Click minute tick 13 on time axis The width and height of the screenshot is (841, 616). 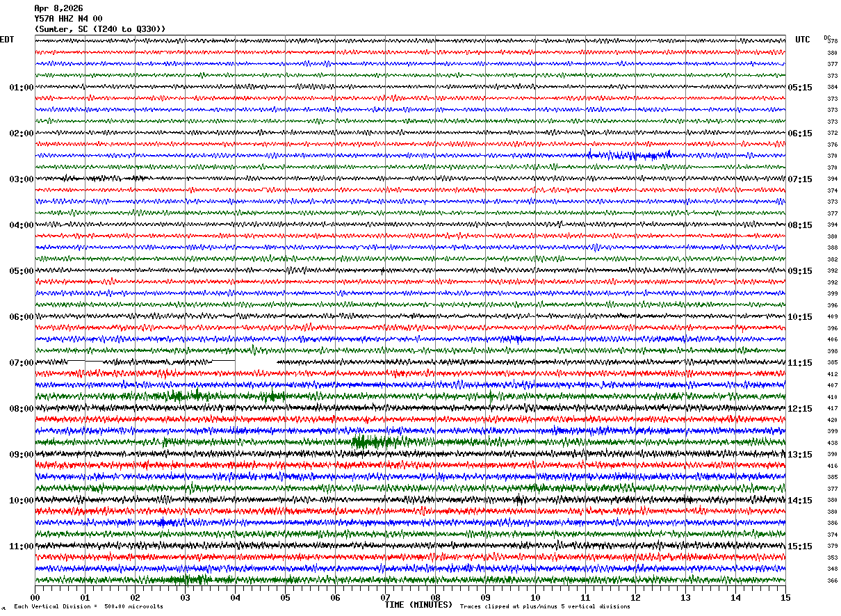pos(685,597)
